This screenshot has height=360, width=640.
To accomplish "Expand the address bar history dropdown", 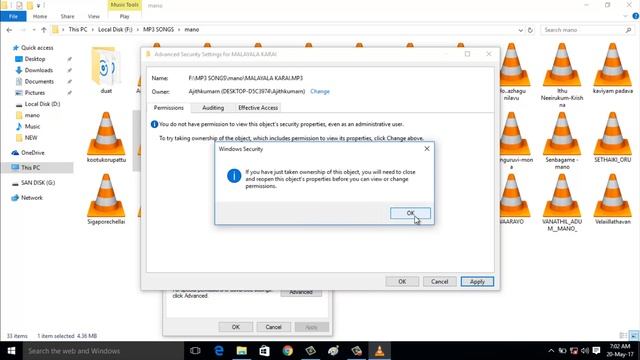I will click(x=520, y=30).
